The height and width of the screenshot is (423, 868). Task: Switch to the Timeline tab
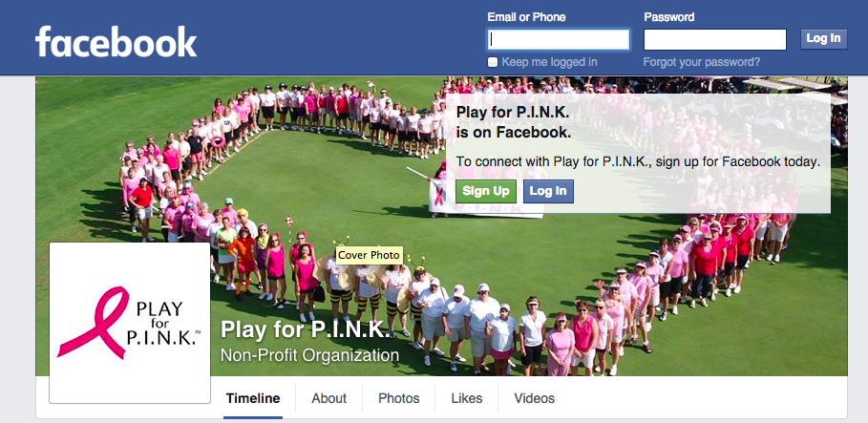[253, 398]
